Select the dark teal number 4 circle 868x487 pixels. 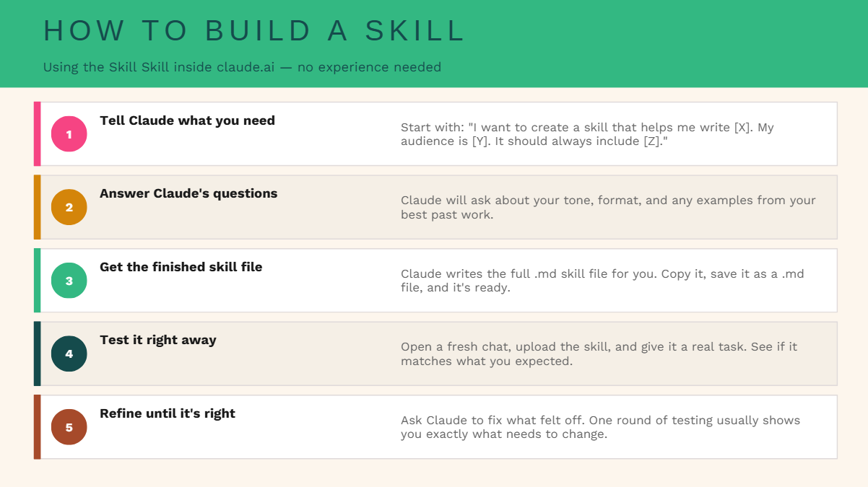[x=69, y=354]
